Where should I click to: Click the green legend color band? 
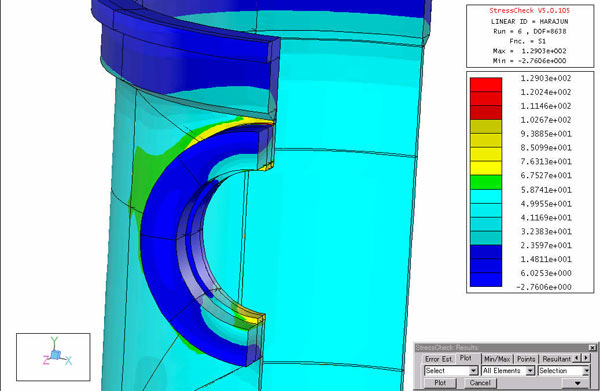[x=486, y=182]
